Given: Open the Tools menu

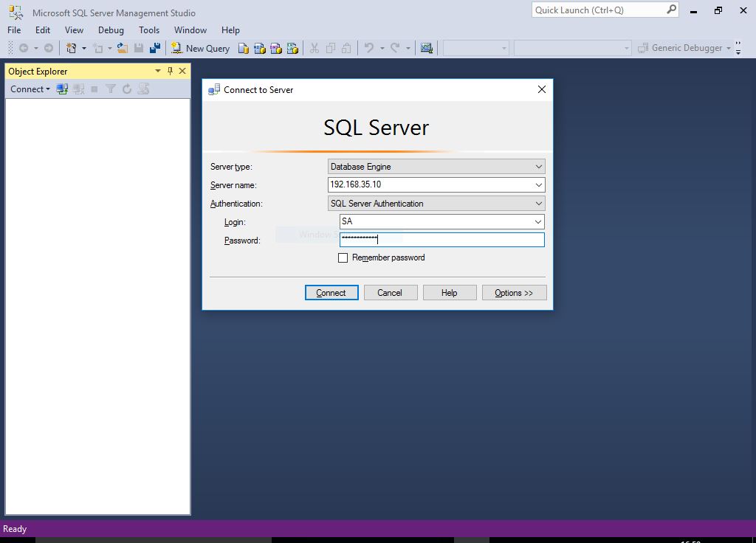Looking at the screenshot, I should point(149,30).
